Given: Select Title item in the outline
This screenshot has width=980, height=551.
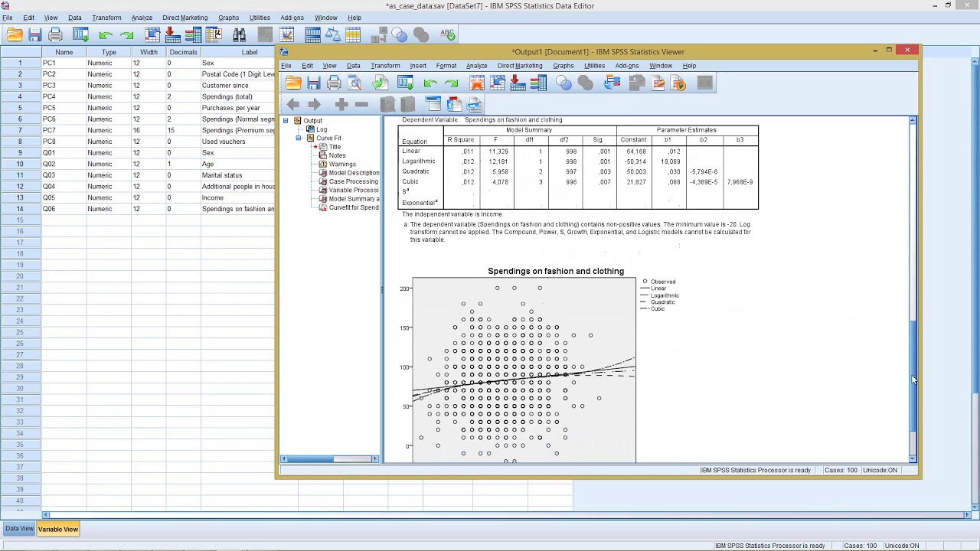Looking at the screenshot, I should coord(335,147).
